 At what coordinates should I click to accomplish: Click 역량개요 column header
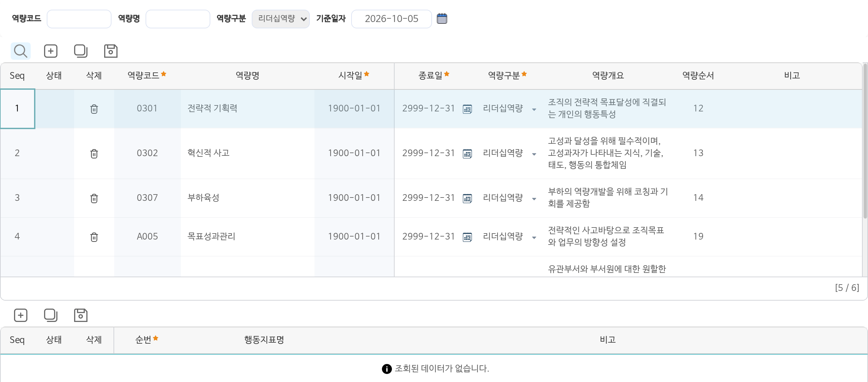(608, 75)
